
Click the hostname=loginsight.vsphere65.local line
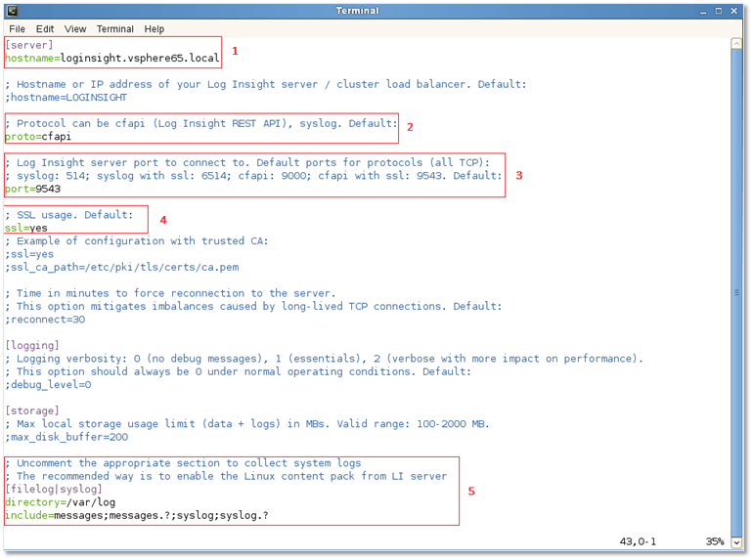111,58
